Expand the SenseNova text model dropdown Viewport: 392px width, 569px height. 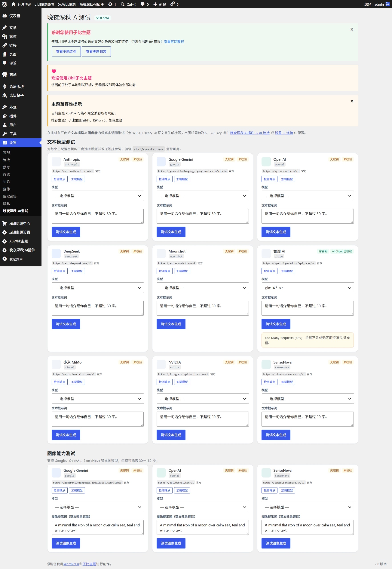click(x=308, y=399)
